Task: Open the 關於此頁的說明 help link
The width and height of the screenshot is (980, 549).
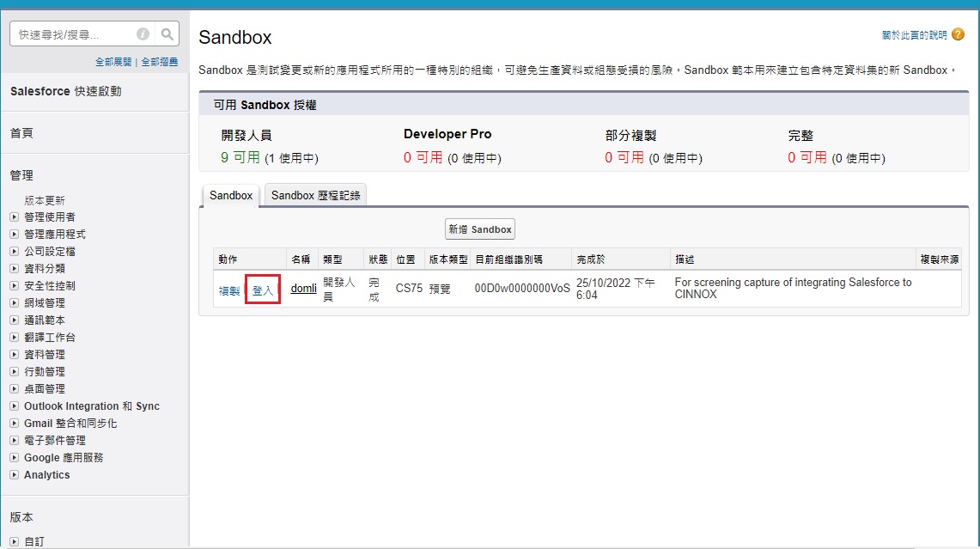Action: point(915,35)
